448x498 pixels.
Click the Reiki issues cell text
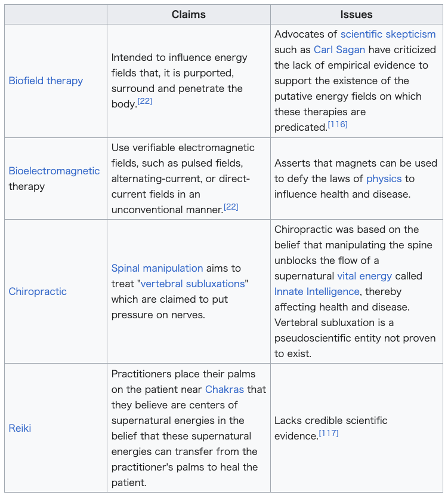[x=331, y=428]
